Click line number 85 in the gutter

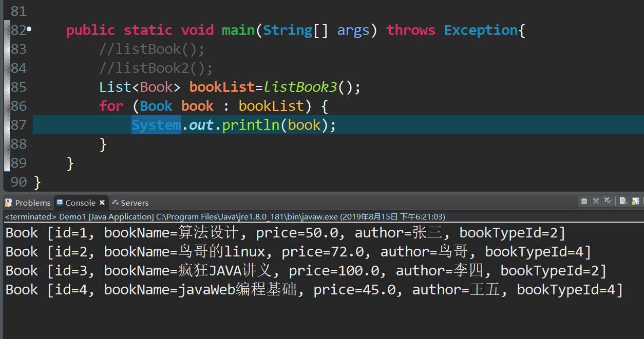pos(18,87)
